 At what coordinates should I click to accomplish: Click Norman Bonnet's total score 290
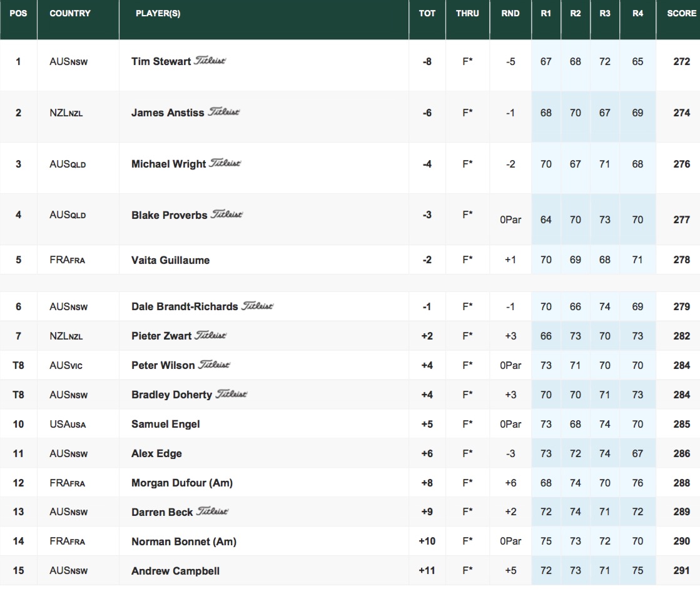682,541
